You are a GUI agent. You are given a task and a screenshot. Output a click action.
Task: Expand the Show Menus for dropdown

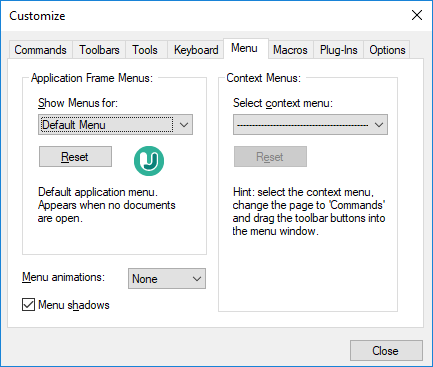[x=115, y=125]
